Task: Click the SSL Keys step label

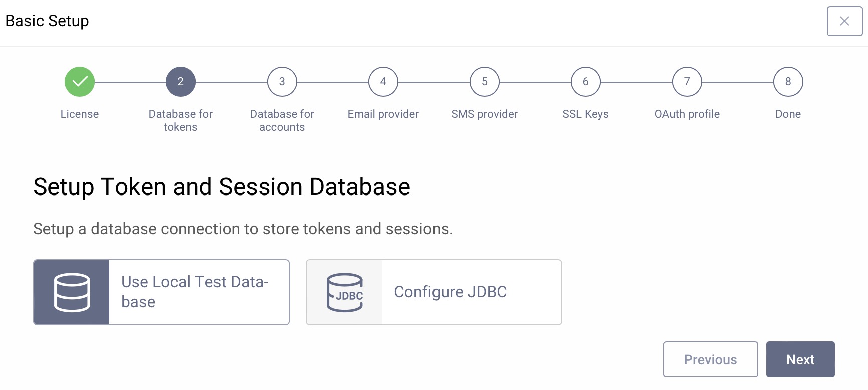Action: click(x=586, y=114)
